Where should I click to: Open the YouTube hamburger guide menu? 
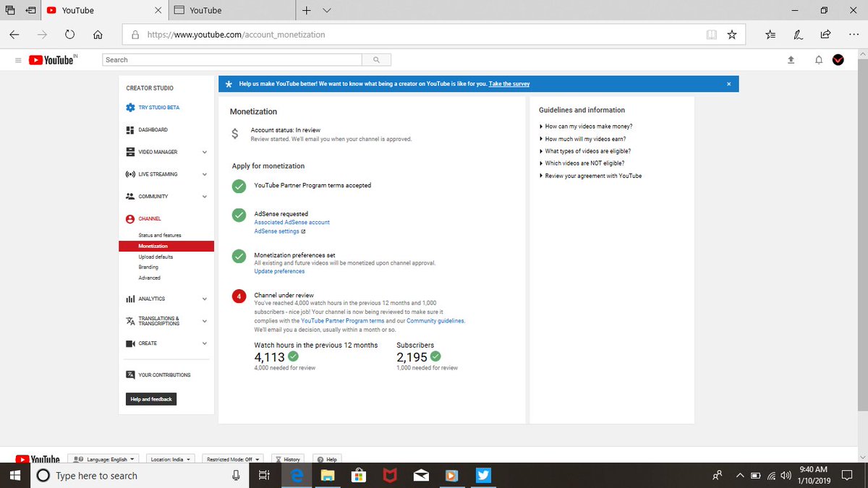tap(17, 60)
